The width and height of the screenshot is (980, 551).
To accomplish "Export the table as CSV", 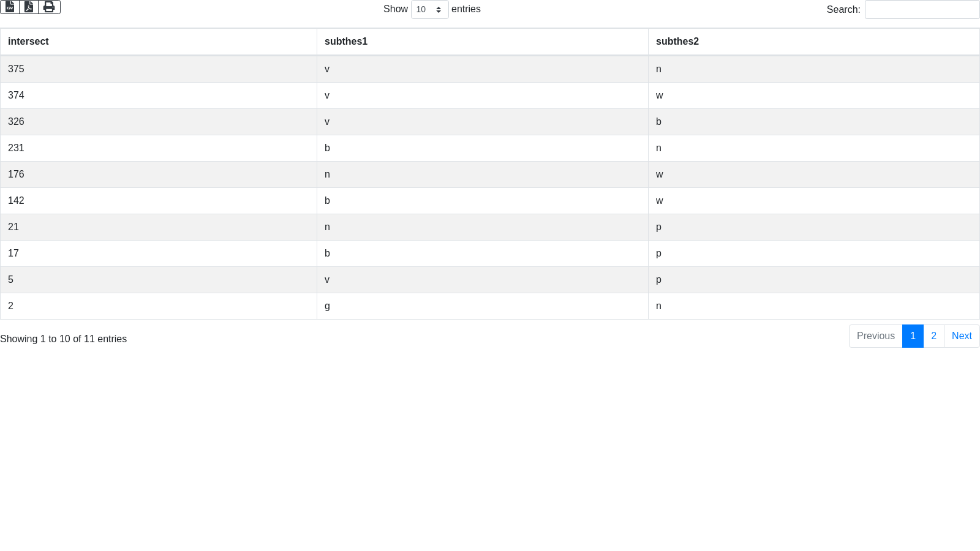I will click(x=10, y=7).
